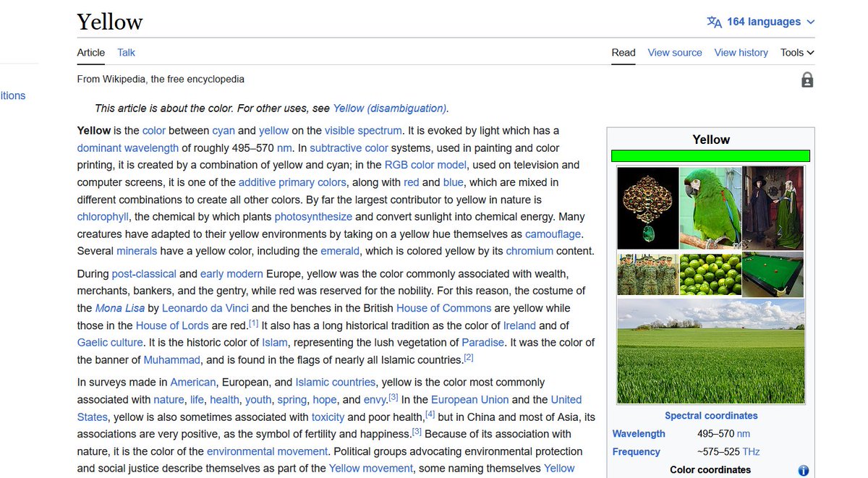The height and width of the screenshot is (478, 868).
Task: Open the environmental movement link
Action: point(268,452)
